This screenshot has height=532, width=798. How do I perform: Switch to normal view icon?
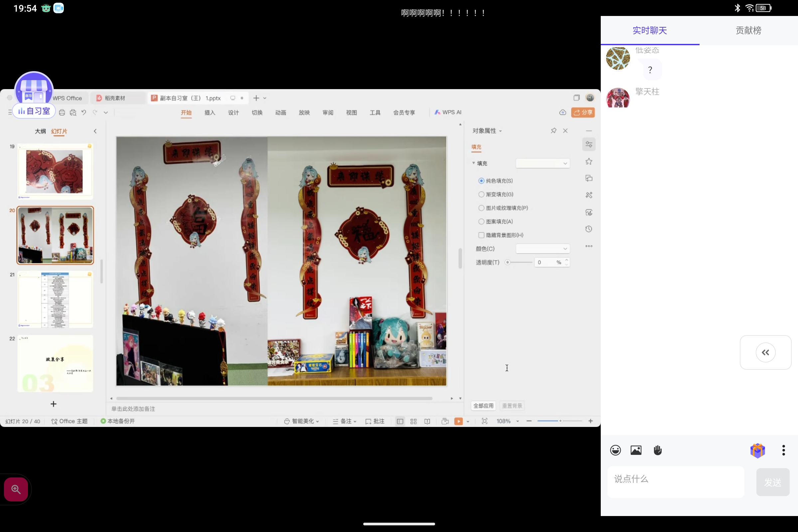400,421
